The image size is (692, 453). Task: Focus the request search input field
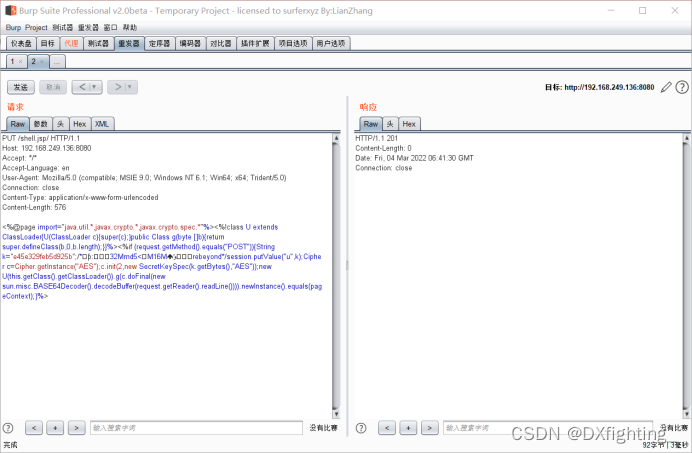click(x=196, y=428)
